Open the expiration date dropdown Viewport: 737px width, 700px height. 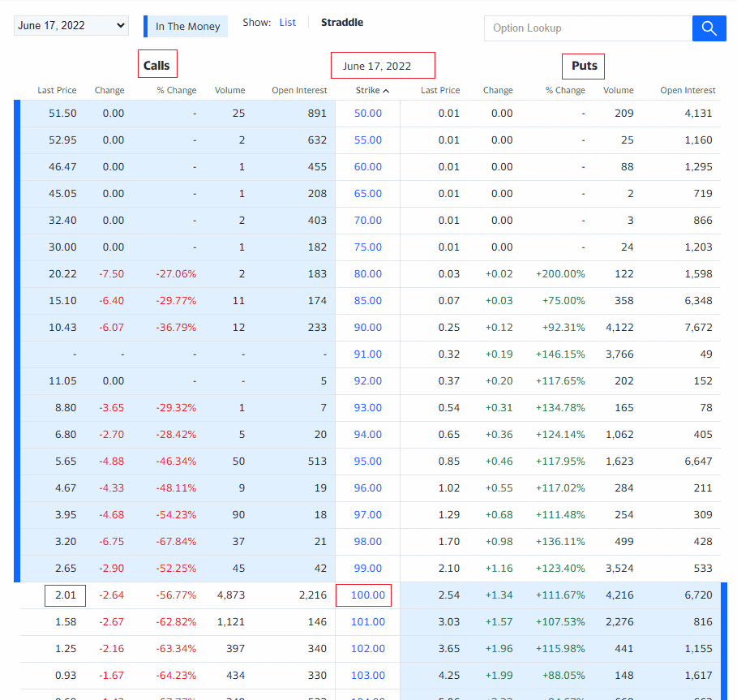pos(71,25)
